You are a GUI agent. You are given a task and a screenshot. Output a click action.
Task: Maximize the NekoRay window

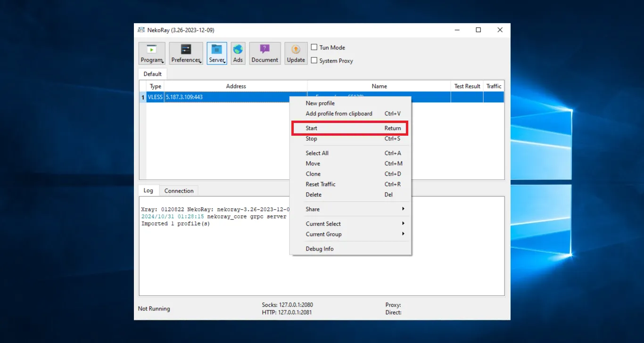click(x=478, y=30)
